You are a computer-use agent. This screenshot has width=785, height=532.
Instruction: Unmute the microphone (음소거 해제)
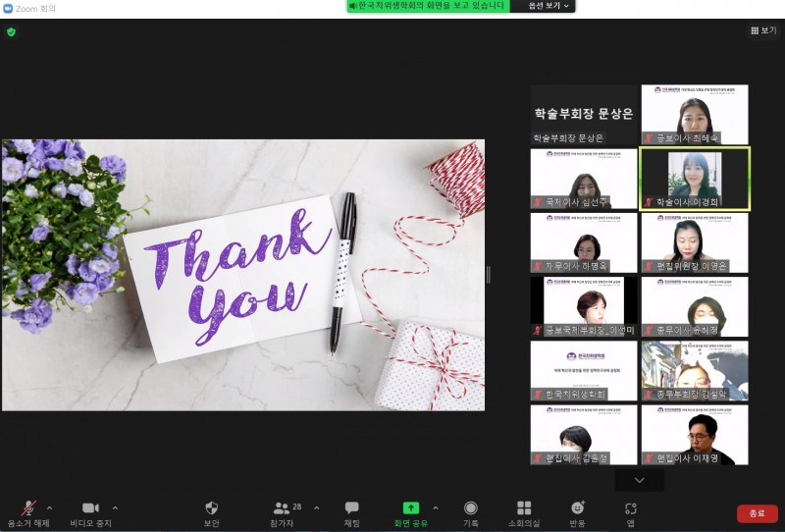point(29,508)
